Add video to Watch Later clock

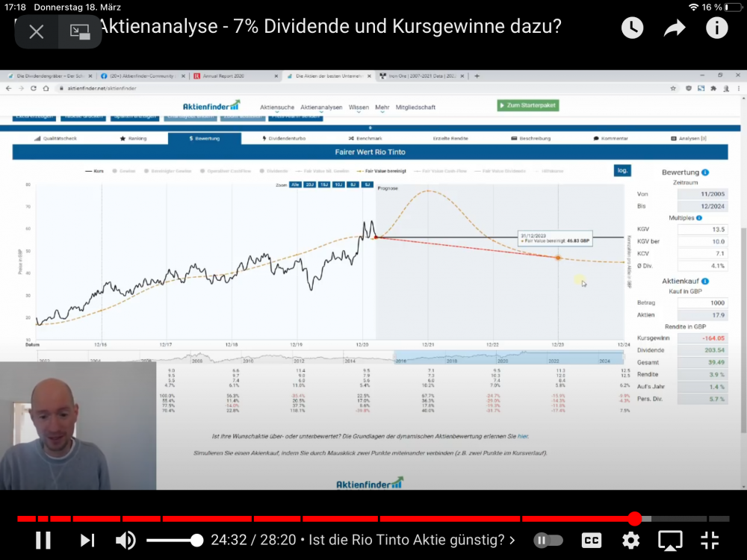click(632, 28)
